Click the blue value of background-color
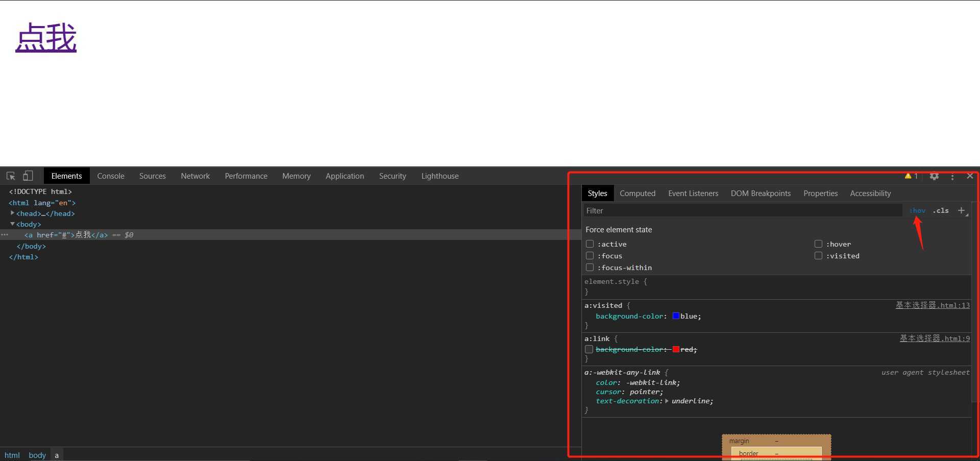980x461 pixels. (x=689, y=316)
